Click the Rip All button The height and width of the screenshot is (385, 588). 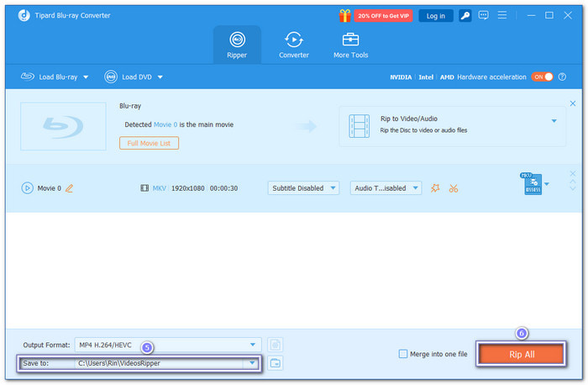(x=522, y=354)
